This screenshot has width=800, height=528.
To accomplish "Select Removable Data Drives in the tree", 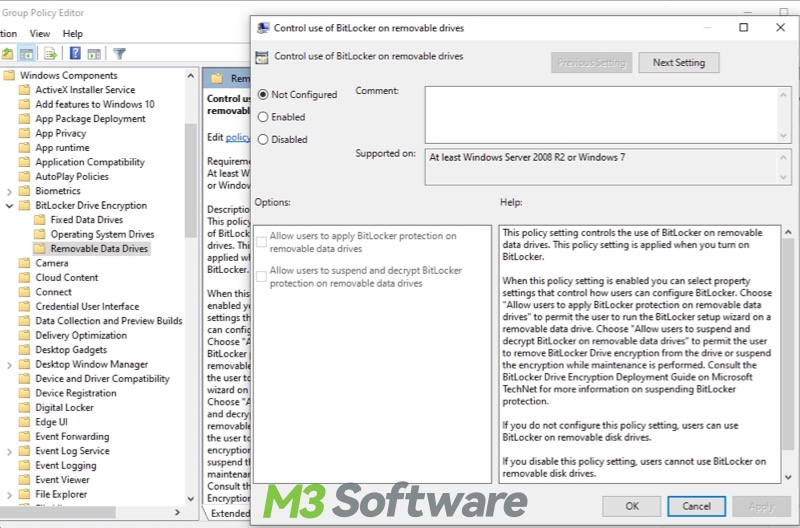I will (x=99, y=248).
